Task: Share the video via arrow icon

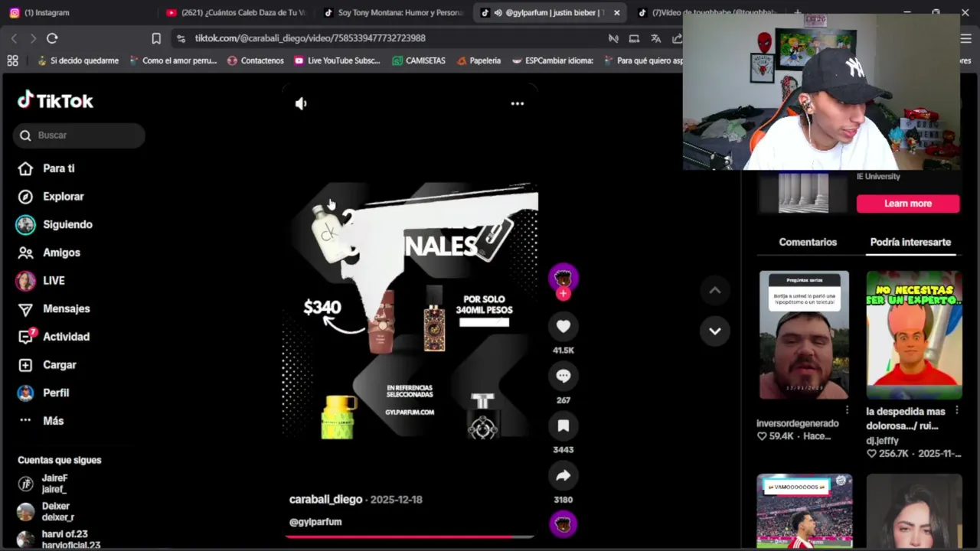Action: coord(563,476)
